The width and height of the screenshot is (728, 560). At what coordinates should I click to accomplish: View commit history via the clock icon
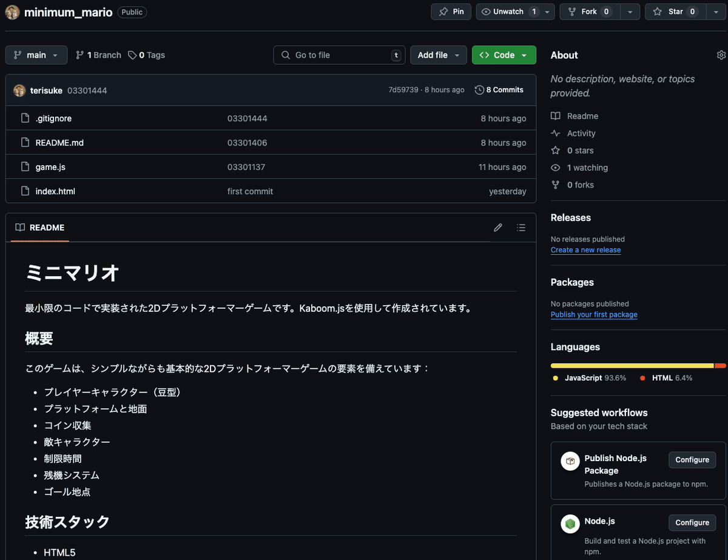coord(479,89)
